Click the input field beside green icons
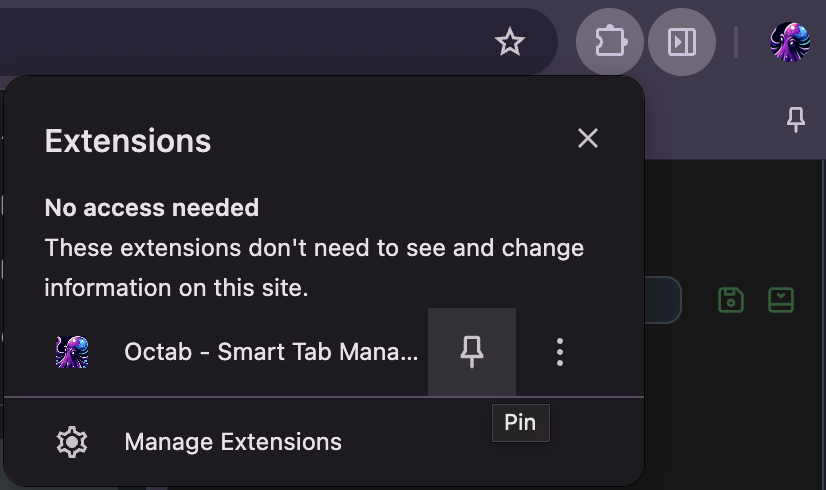 point(664,299)
